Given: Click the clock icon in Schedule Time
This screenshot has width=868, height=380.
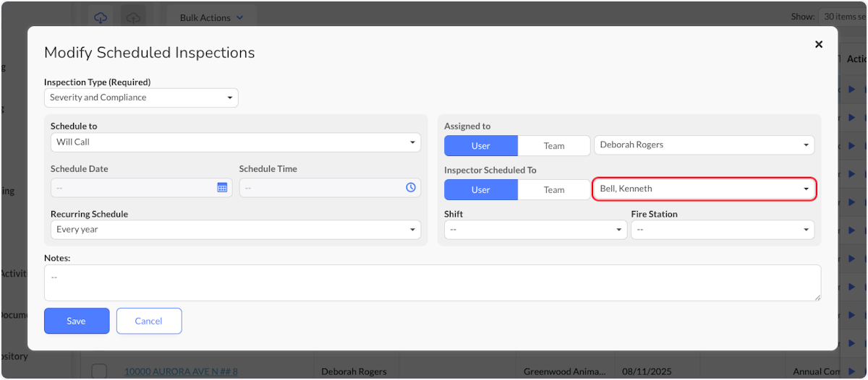Looking at the screenshot, I should [x=411, y=188].
